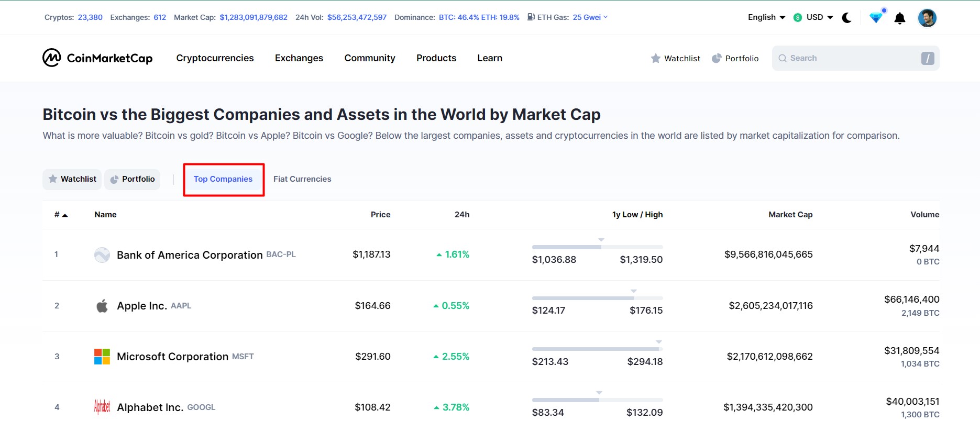Viewport: 980px width, 432px height.
Task: Select the Fiat Currencies tab
Action: click(302, 179)
